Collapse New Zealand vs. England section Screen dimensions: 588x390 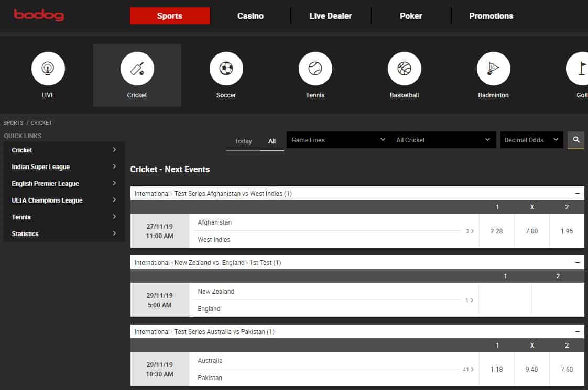[x=577, y=263]
